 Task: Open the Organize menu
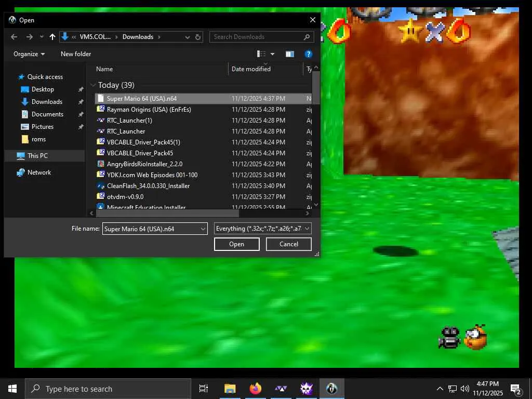[x=29, y=54]
